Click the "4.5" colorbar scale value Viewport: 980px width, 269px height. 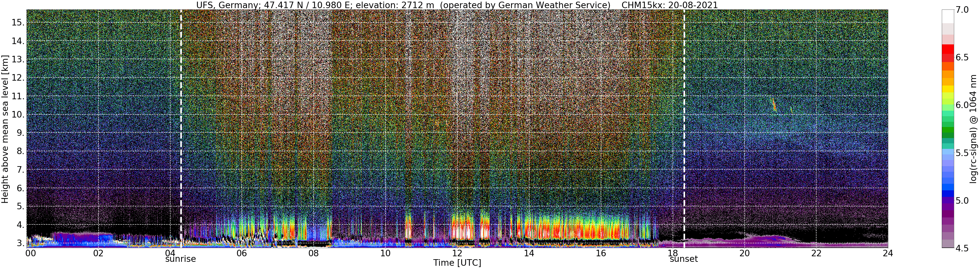click(x=962, y=248)
